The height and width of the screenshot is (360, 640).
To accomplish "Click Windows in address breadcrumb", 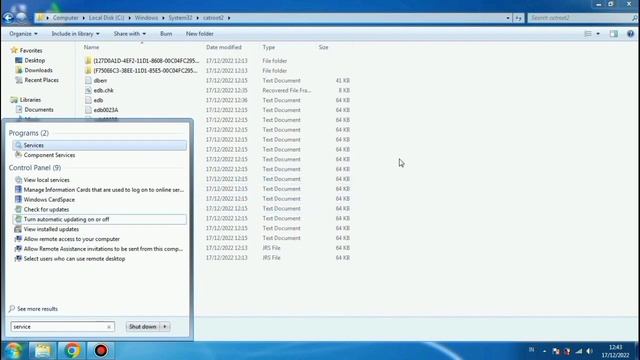I will tap(146, 18).
